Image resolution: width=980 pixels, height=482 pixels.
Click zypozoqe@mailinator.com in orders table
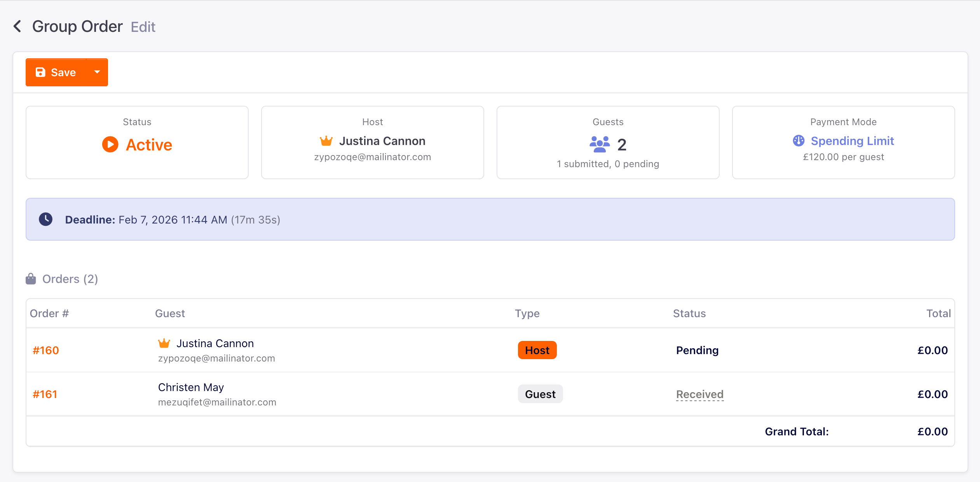coord(216,358)
